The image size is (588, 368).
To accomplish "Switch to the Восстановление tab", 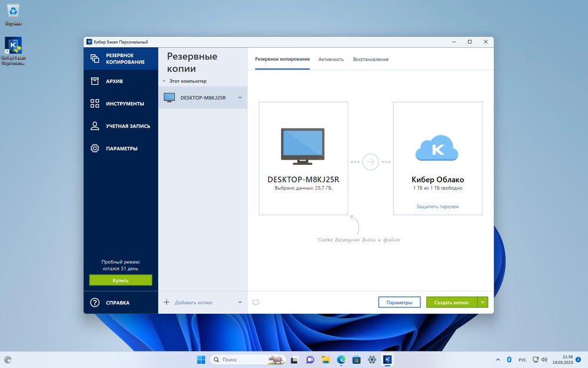I will [x=370, y=59].
